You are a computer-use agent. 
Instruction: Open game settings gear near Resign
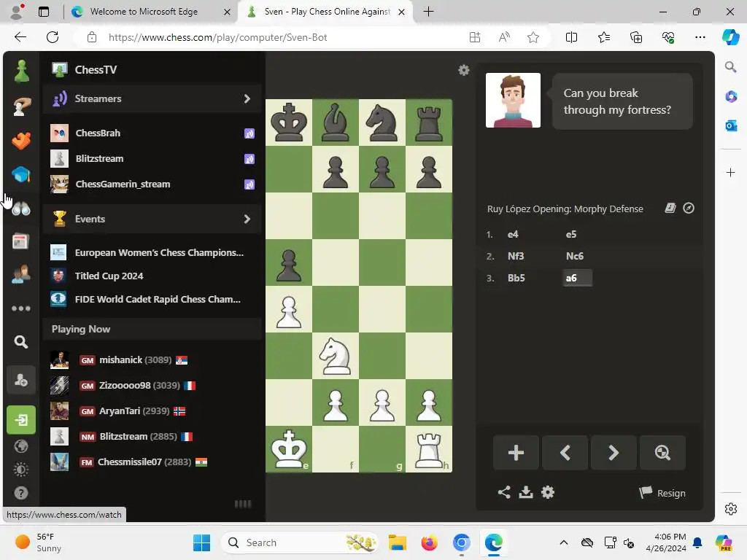pyautogui.click(x=548, y=492)
